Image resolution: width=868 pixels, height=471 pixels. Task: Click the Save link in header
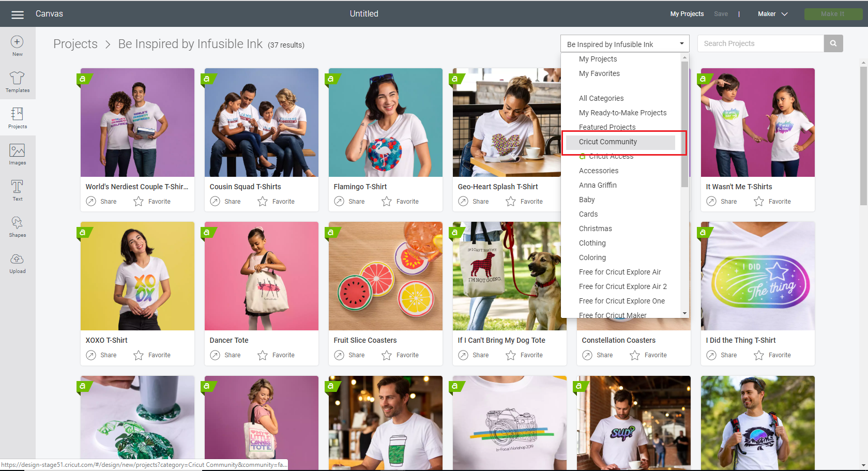pyautogui.click(x=721, y=14)
